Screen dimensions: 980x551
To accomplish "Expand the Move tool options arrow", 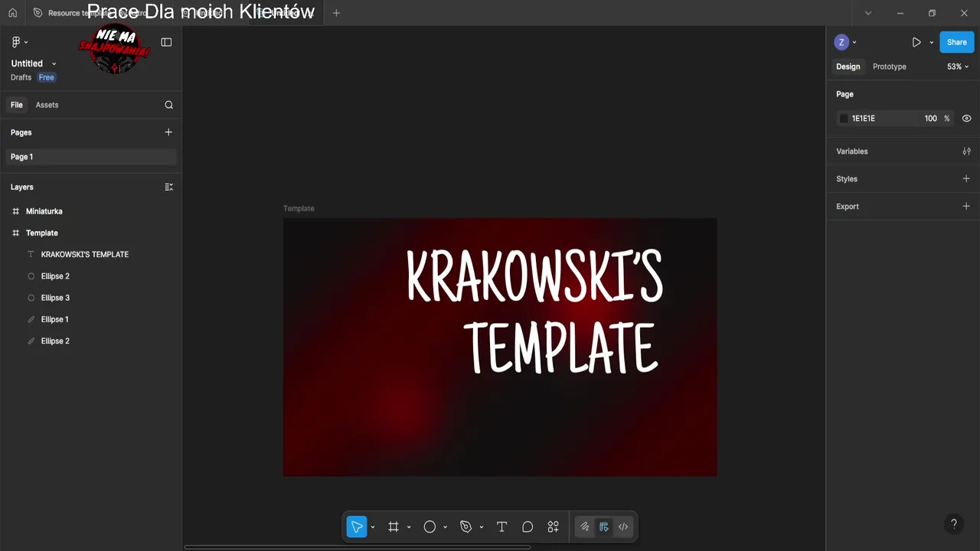I will [373, 527].
